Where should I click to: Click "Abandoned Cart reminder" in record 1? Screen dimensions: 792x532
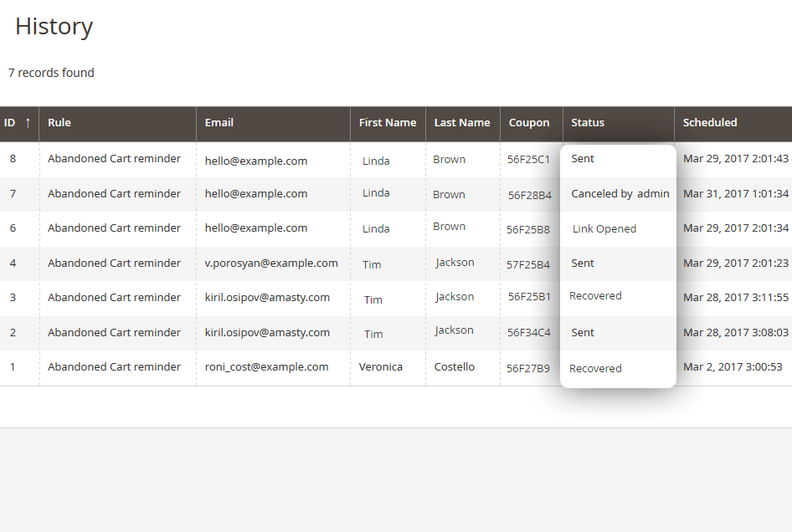pyautogui.click(x=114, y=367)
